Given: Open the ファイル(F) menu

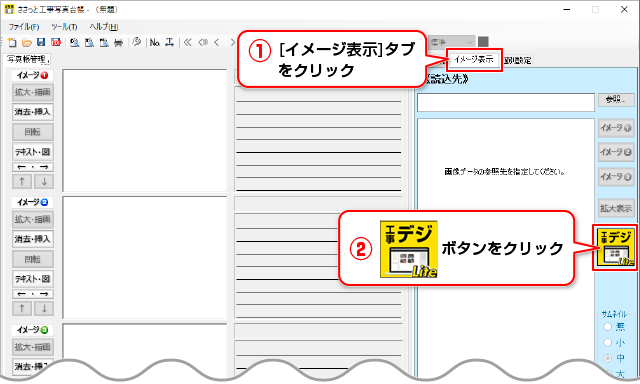Looking at the screenshot, I should (24, 27).
